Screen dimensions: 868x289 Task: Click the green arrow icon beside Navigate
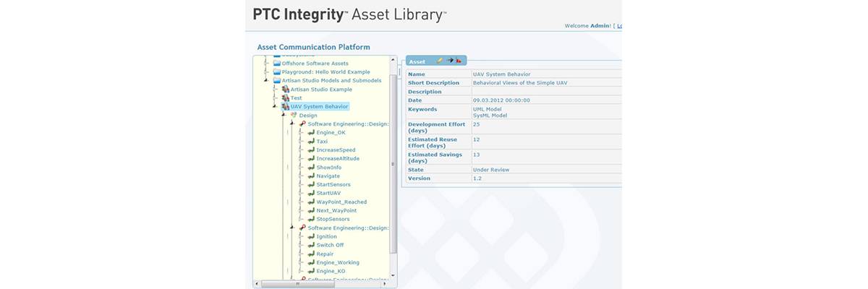click(311, 176)
